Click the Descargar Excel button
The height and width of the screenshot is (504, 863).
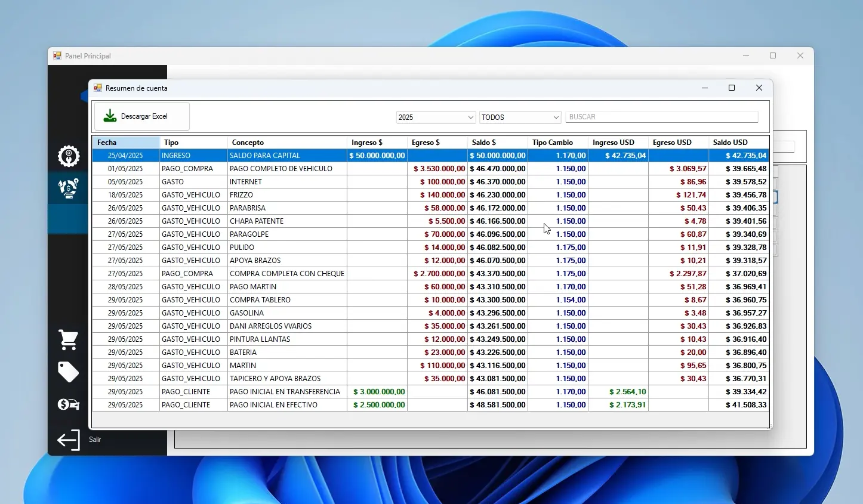click(x=142, y=116)
